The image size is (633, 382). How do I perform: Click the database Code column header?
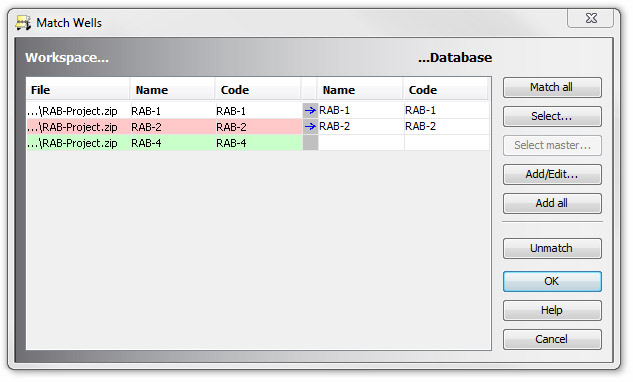pyautogui.click(x=446, y=90)
